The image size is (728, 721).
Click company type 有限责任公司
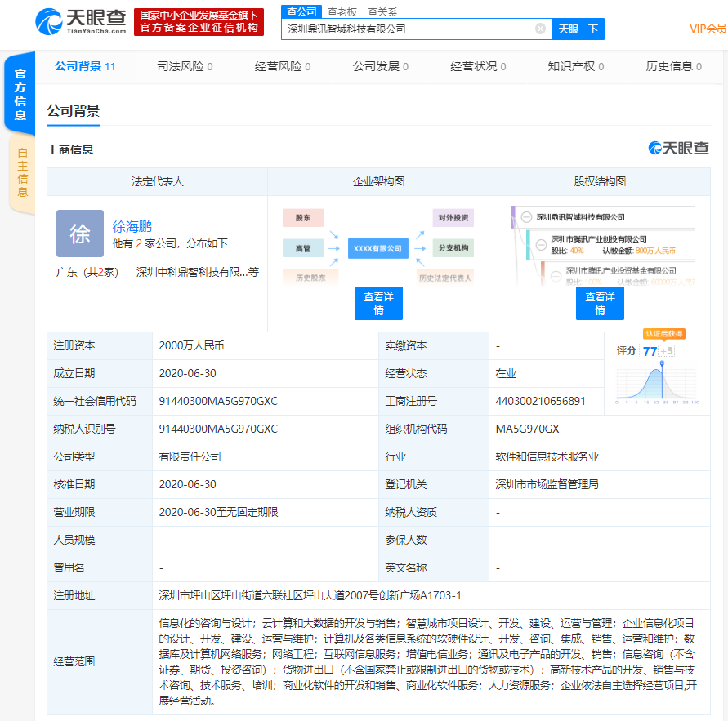pyautogui.click(x=190, y=457)
